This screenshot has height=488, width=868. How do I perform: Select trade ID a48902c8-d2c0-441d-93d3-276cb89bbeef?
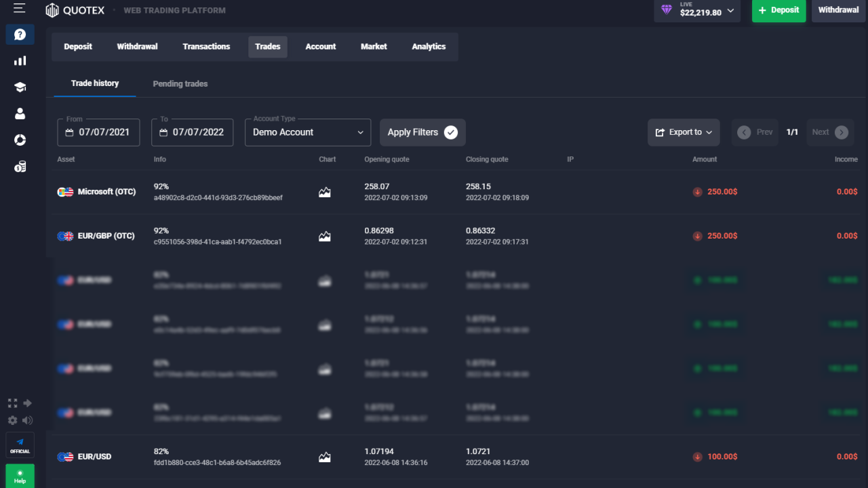[218, 198]
